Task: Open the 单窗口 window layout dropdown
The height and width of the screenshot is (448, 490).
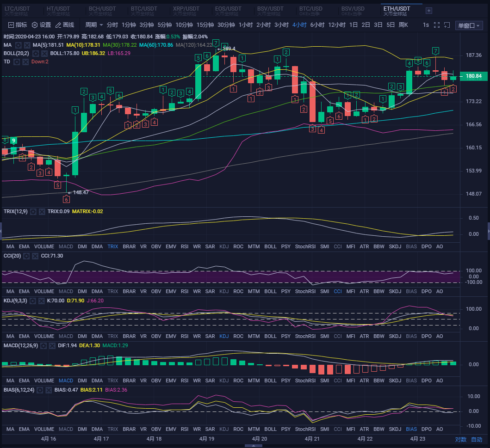Action: [469, 25]
